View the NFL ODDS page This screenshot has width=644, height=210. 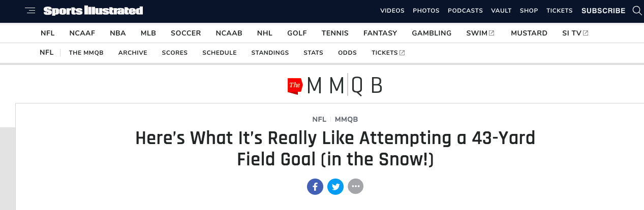[x=347, y=53]
